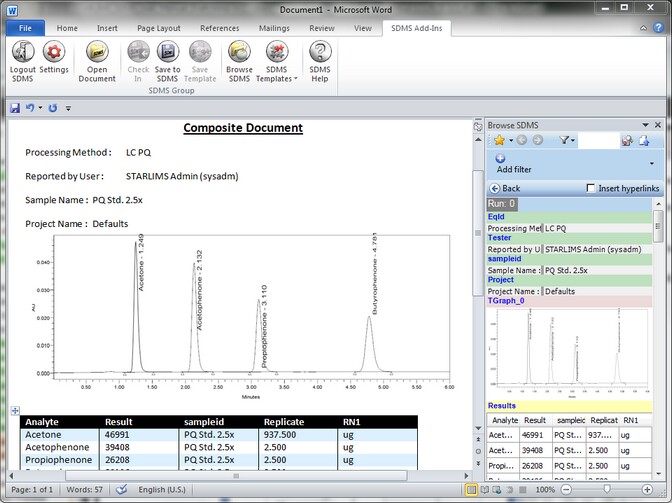672x503 pixels.
Task: Select Web Layout view icon
Action: tap(497, 489)
